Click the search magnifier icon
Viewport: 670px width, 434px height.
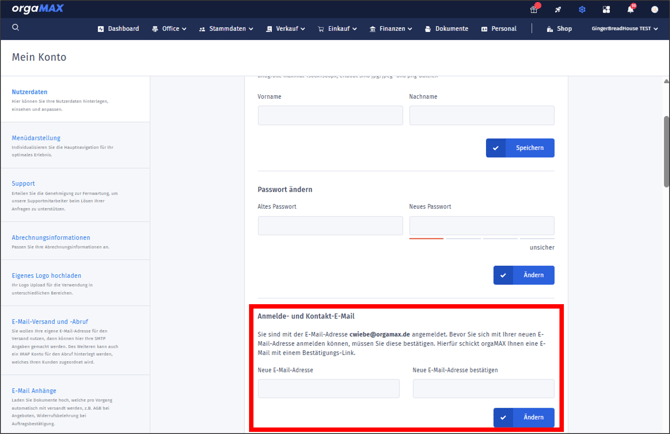[15, 28]
